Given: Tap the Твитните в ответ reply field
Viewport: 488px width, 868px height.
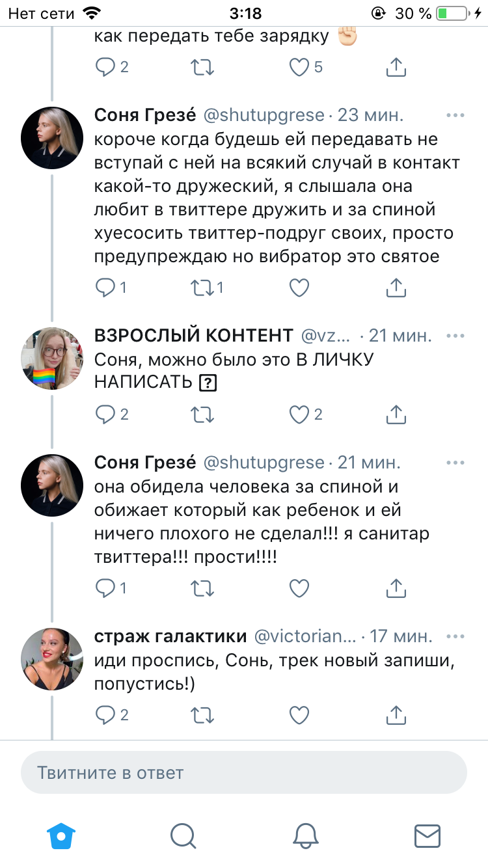Looking at the screenshot, I should coord(244,773).
